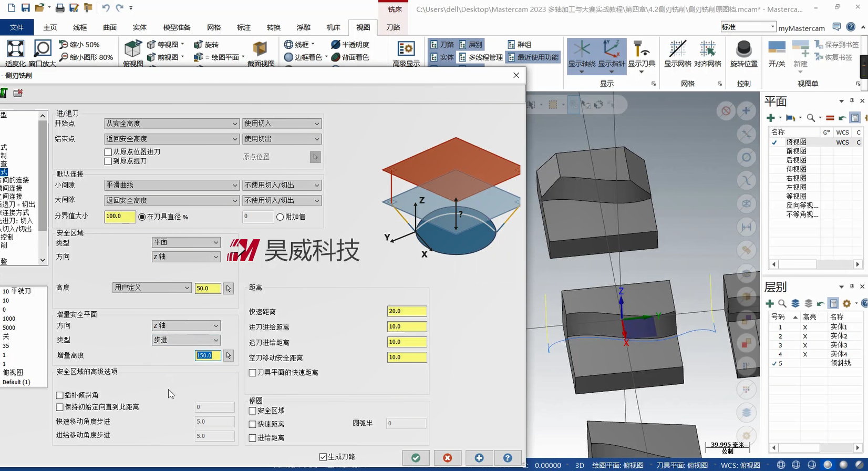Select the 附加值 radio button
This screenshot has width=868, height=471.
point(280,217)
